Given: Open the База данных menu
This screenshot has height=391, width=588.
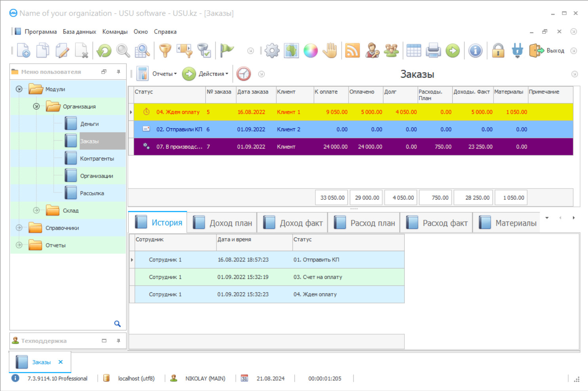Looking at the screenshot, I should (79, 32).
